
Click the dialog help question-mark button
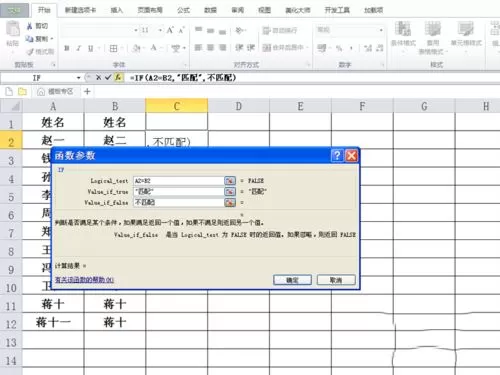[337, 155]
